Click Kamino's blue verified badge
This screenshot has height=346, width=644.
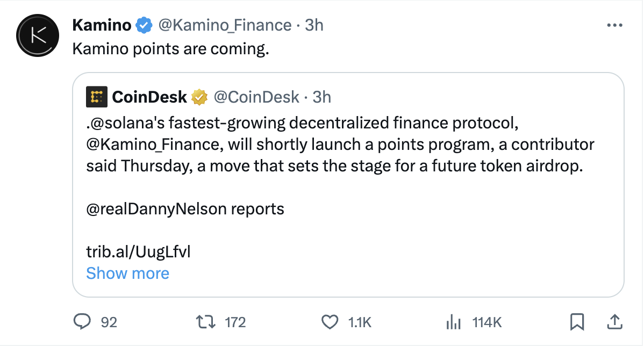click(144, 25)
